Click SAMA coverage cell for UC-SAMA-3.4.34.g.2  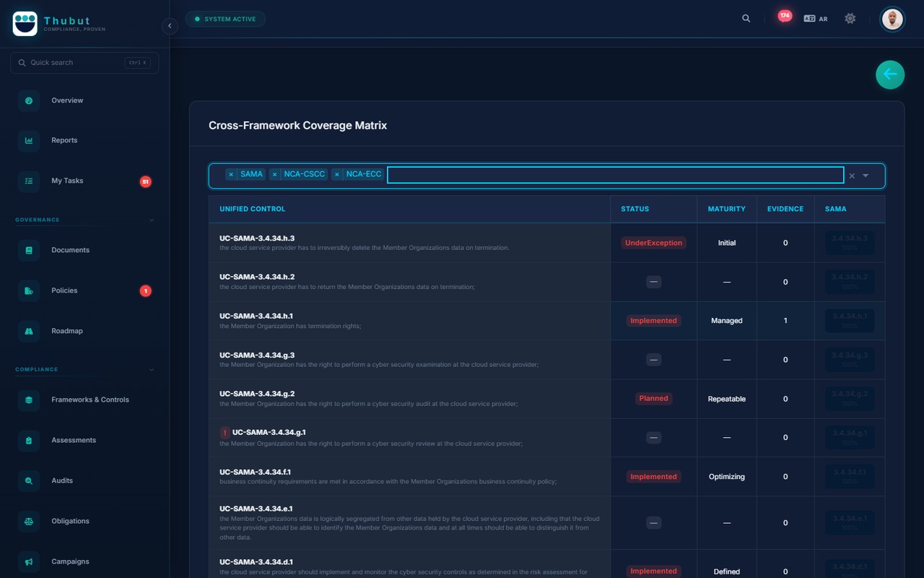pyautogui.click(x=850, y=398)
